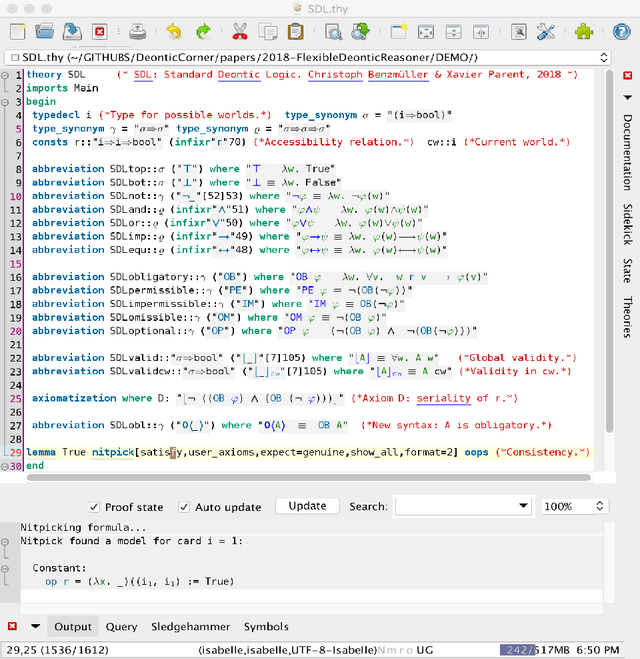This screenshot has height=659, width=640.
Task: Click the Save buffer icon
Action: (73, 32)
